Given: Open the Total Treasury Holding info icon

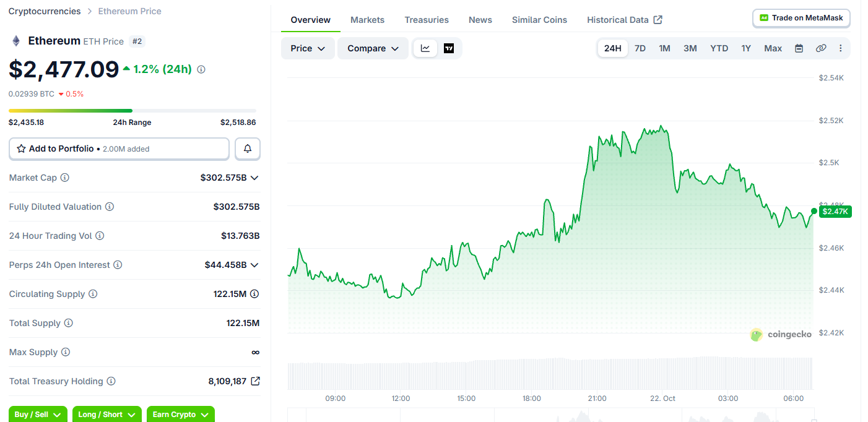Looking at the screenshot, I should point(111,381).
